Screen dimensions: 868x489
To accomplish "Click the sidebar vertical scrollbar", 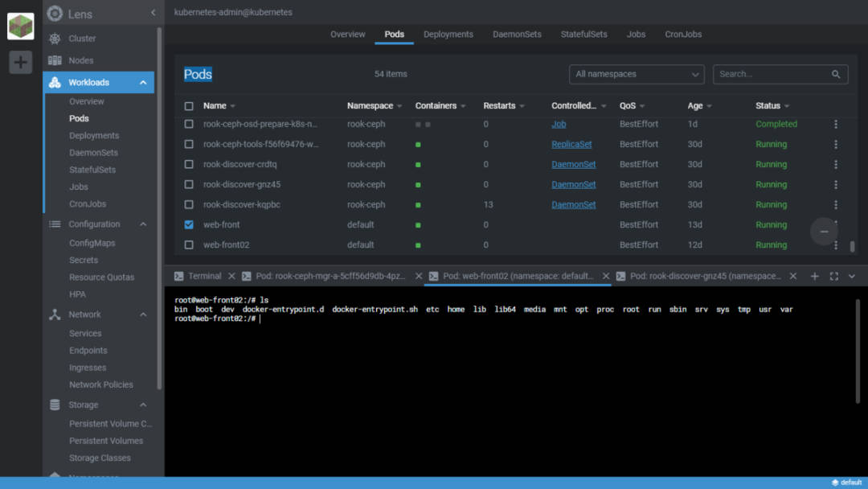I will 160,208.
